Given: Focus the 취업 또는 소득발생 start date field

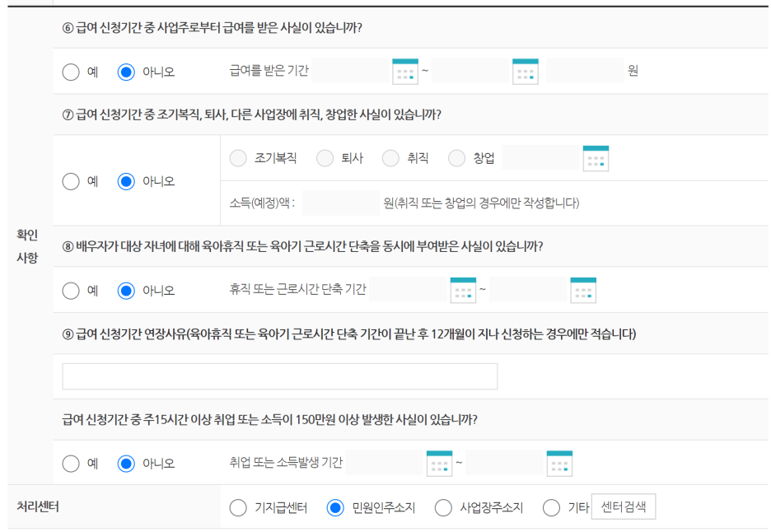Looking at the screenshot, I should (385, 462).
